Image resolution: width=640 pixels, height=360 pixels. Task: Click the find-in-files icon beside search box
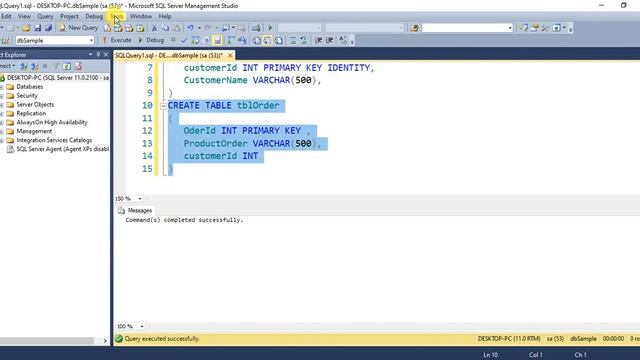coord(414,28)
